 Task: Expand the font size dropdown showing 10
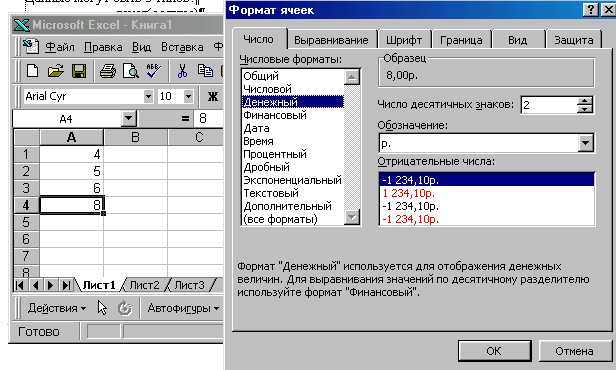click(x=188, y=96)
